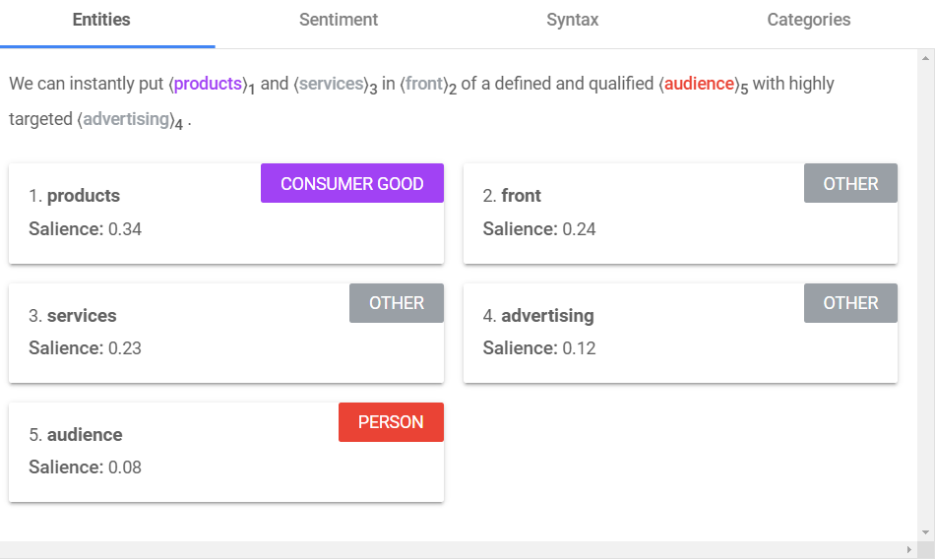Screen dimensions: 935x560
Task: Select the "5. audience" card heading
Action: pyautogui.click(x=76, y=435)
